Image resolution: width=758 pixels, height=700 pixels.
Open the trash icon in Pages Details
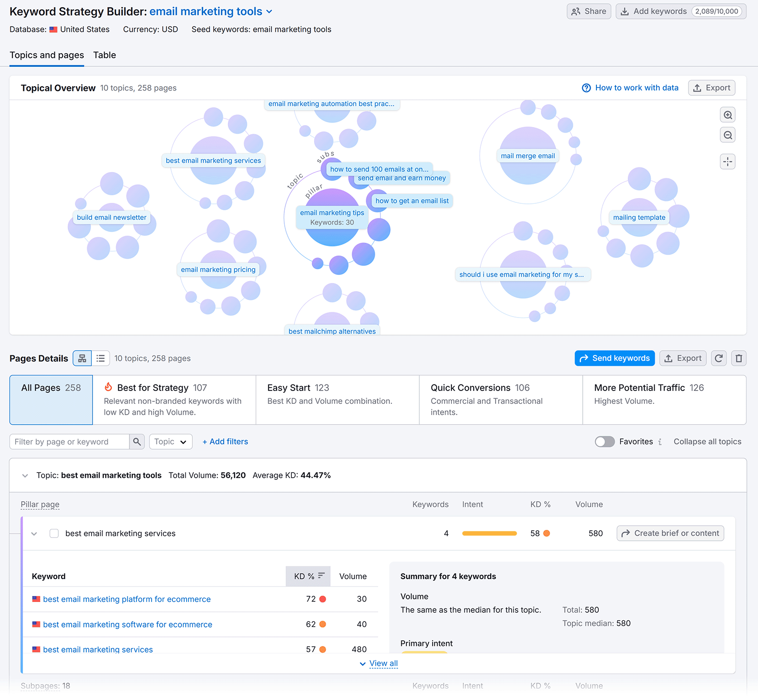coord(738,358)
